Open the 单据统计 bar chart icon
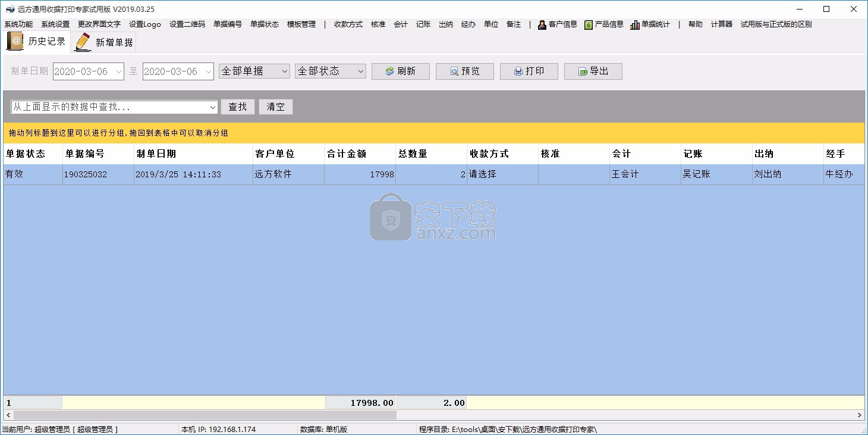The width and height of the screenshot is (868, 435). coord(635,24)
